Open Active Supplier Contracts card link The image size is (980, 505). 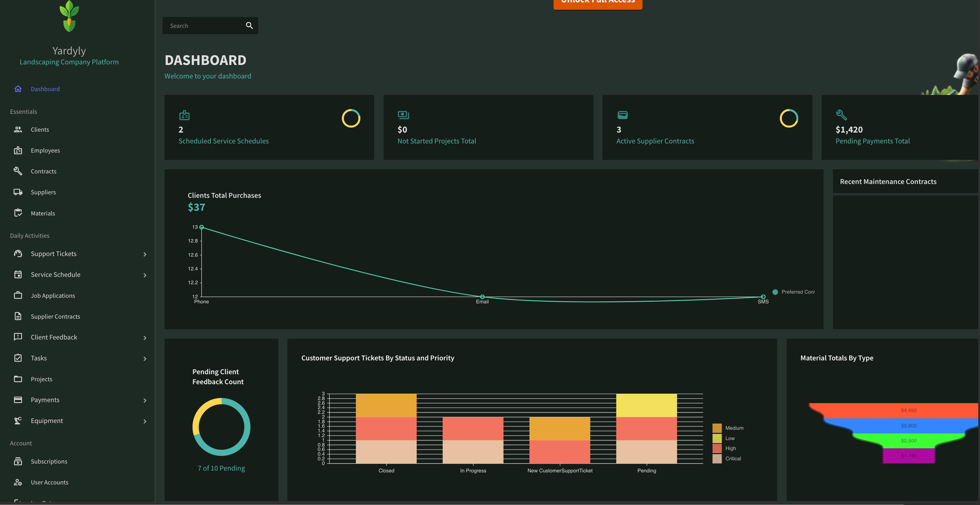(x=655, y=141)
